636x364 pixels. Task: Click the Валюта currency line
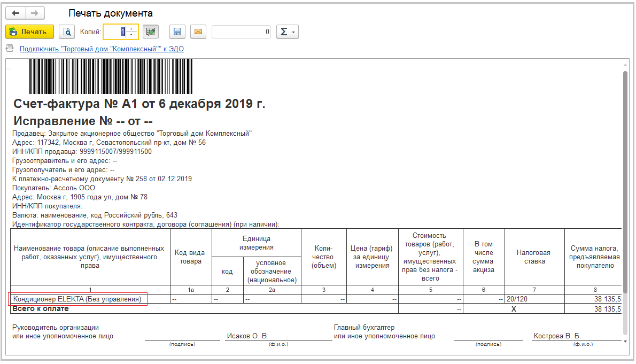coord(95,215)
